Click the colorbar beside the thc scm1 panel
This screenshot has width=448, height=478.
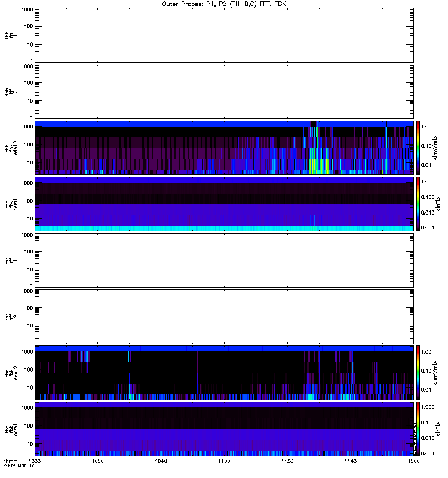(419, 429)
